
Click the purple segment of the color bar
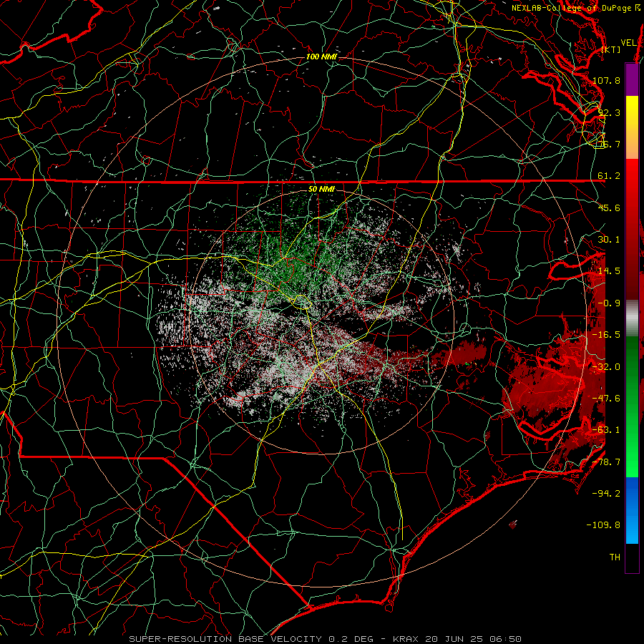coord(632,79)
